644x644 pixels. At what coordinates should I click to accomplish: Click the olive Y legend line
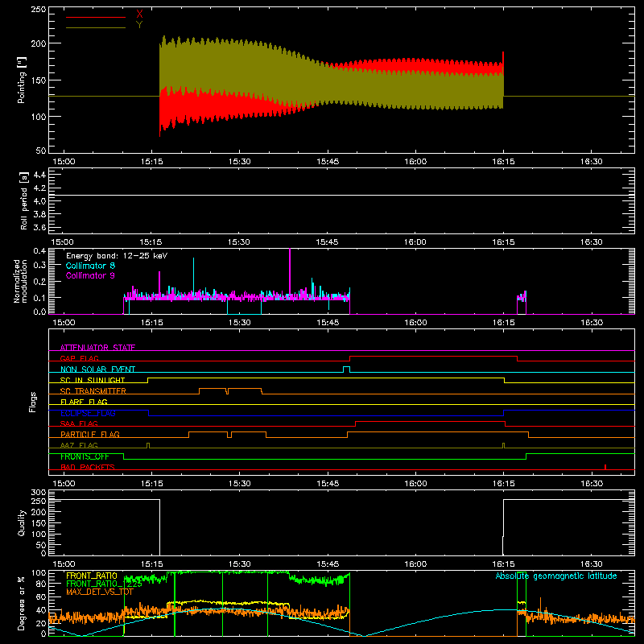(95, 27)
